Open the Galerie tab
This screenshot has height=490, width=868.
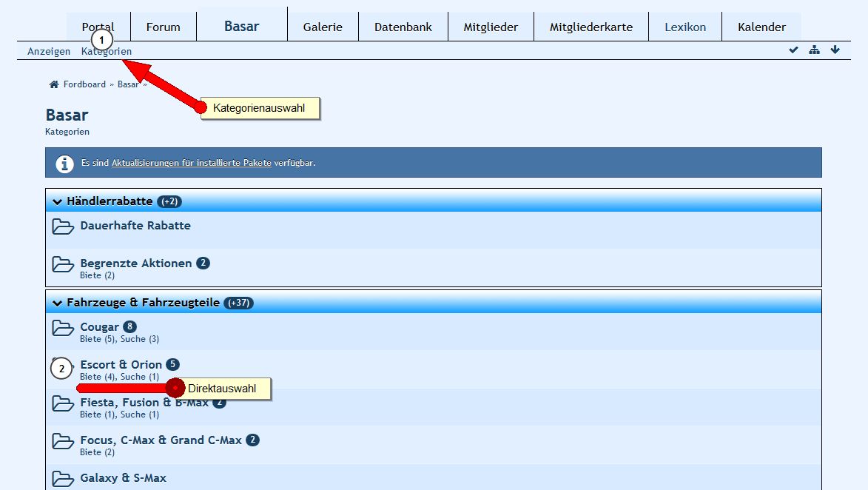click(323, 27)
